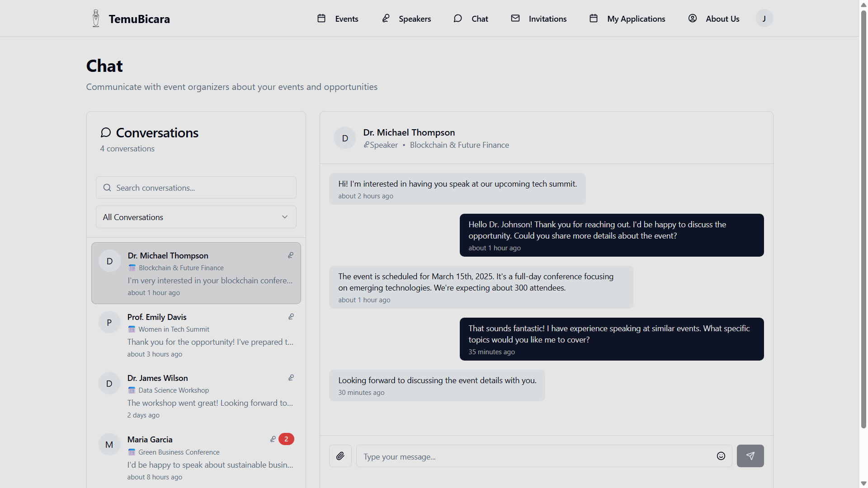Open the user profile avatar J
The width and height of the screenshot is (868, 488).
click(x=764, y=19)
